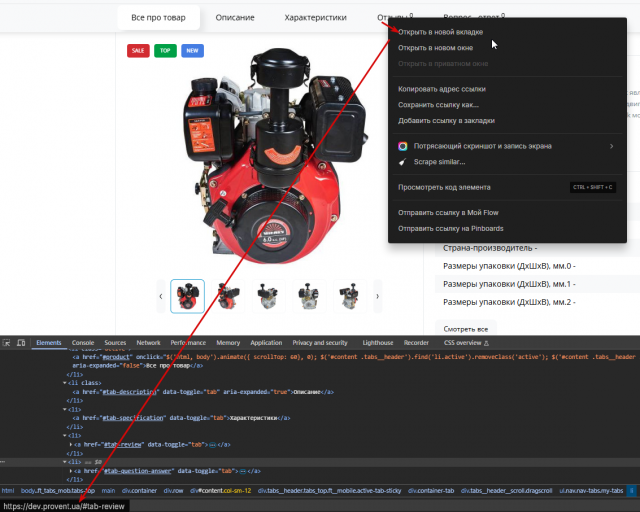
Task: Select first engine thumbnail in gallery
Action: tap(187, 296)
